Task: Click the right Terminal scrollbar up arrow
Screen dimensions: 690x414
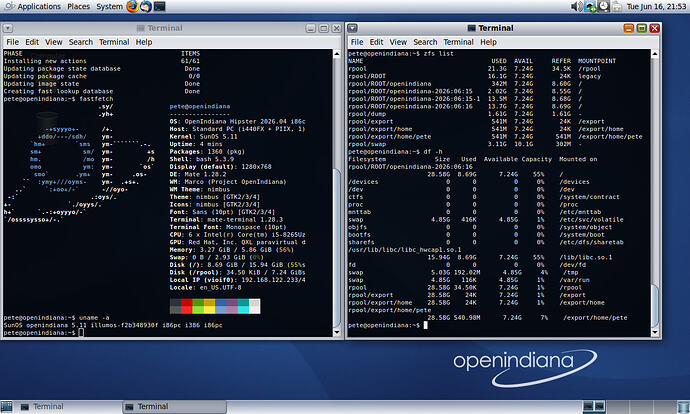Action: click(x=655, y=54)
